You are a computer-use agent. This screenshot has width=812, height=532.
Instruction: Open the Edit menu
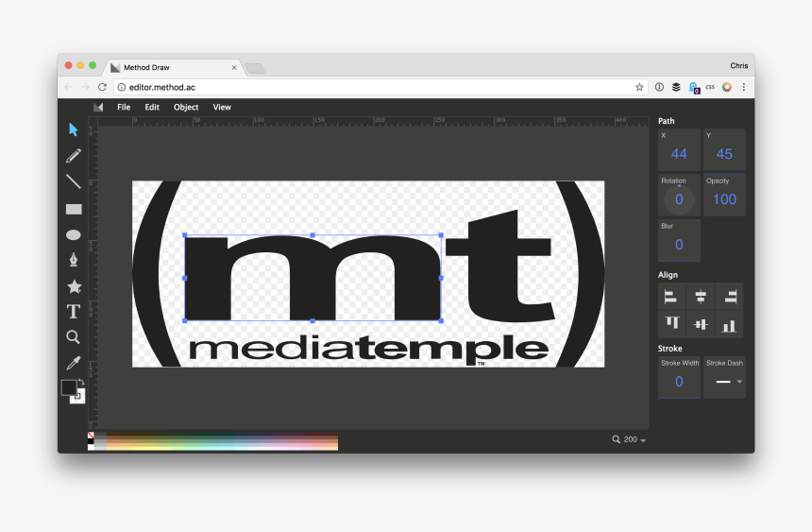152,108
